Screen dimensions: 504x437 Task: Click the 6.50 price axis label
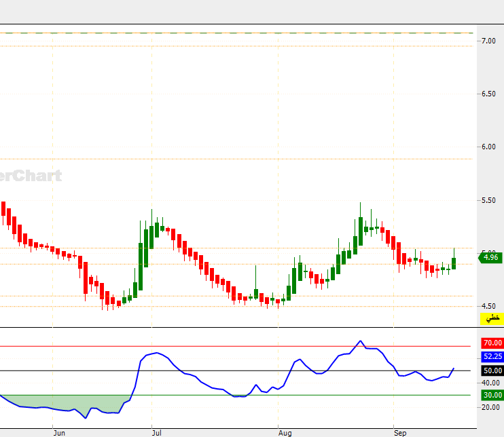(488, 94)
